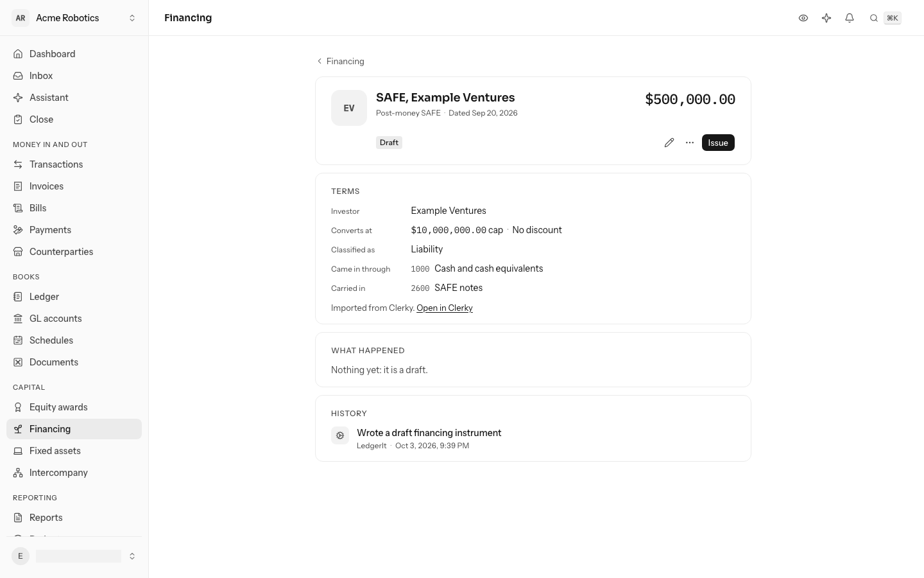Viewport: 924px width, 578px height.
Task: Click the GL accounts icon in sidebar
Action: pyautogui.click(x=18, y=319)
